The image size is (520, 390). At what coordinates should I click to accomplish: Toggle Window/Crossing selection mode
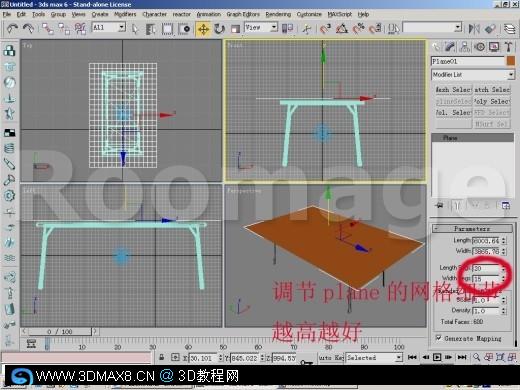tap(184, 29)
